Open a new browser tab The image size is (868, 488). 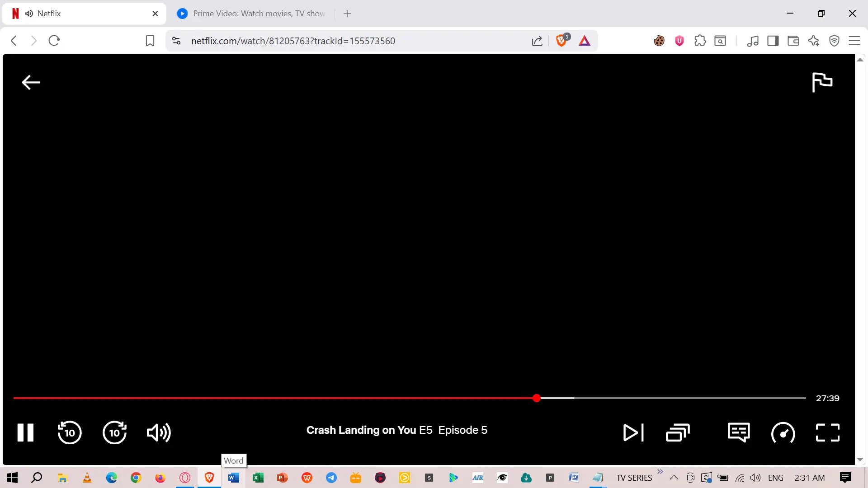(347, 14)
